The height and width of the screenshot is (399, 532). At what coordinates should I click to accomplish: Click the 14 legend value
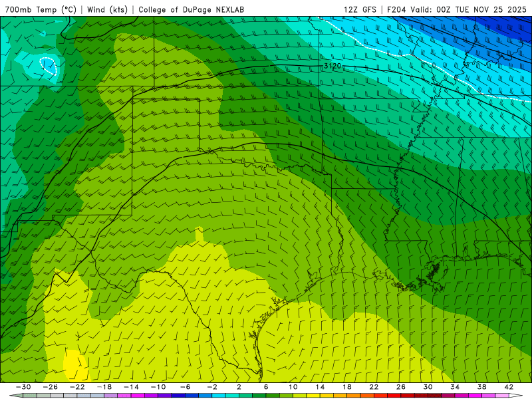[x=320, y=387]
